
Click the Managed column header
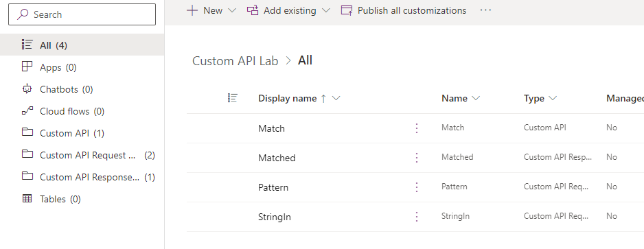[x=625, y=99]
